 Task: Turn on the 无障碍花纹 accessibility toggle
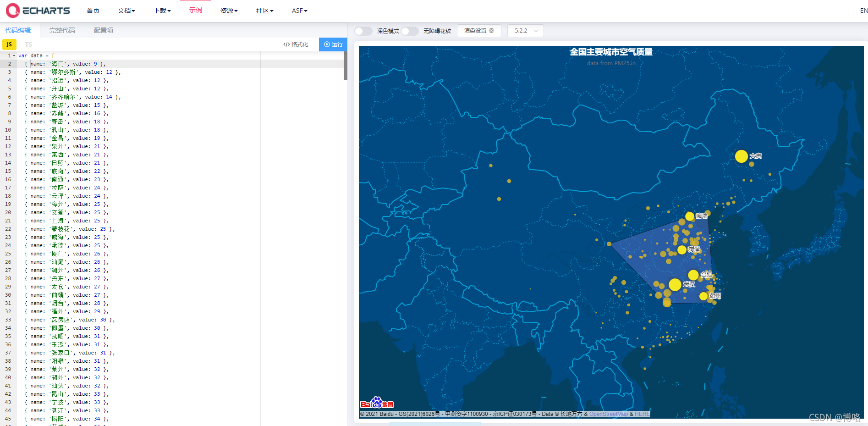click(410, 31)
